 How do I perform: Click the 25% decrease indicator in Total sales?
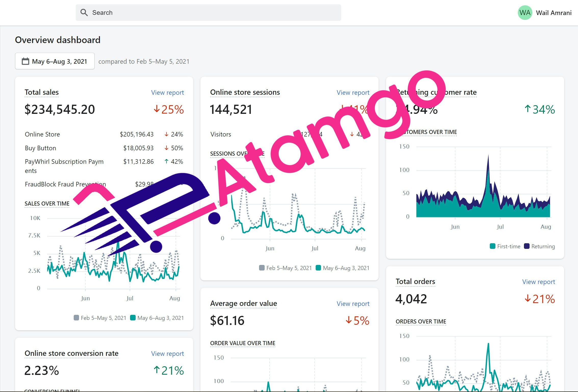[169, 110]
